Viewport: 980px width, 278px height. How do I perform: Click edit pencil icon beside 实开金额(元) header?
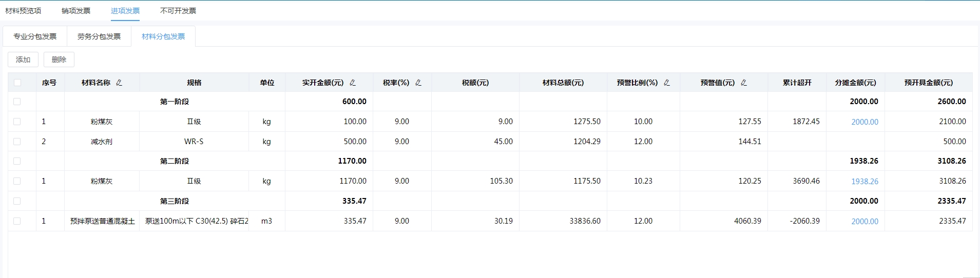click(353, 83)
